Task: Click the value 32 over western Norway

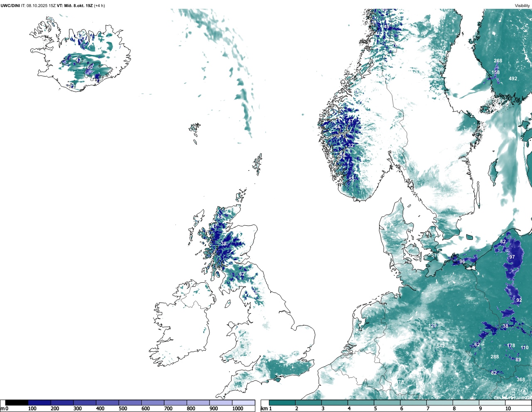Action: point(351,146)
